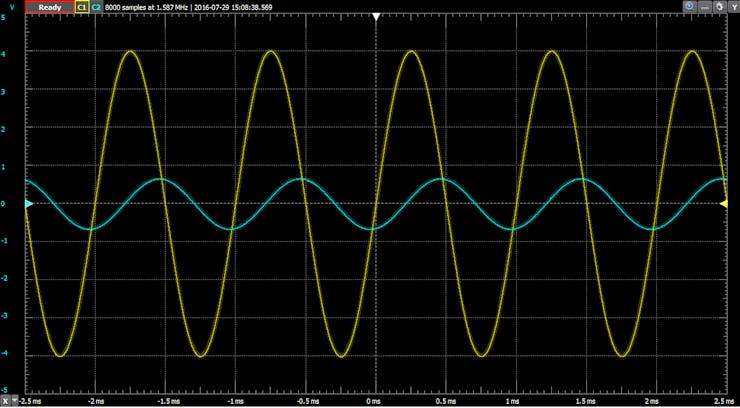Image resolution: width=740 pixels, height=408 pixels.
Task: Click the '-2.5 ms' time axis label
Action: (29, 401)
